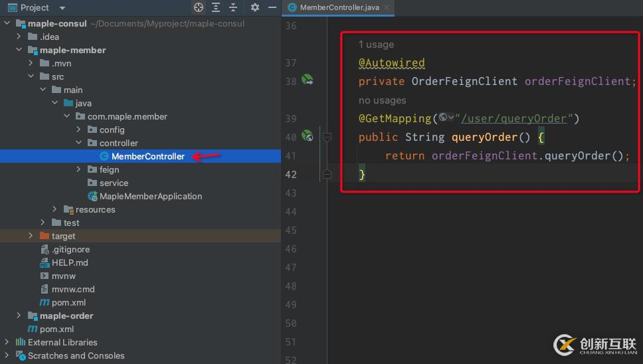Viewport: 643px width, 364px height.
Task: Expand the feign package folder
Action: pos(79,169)
